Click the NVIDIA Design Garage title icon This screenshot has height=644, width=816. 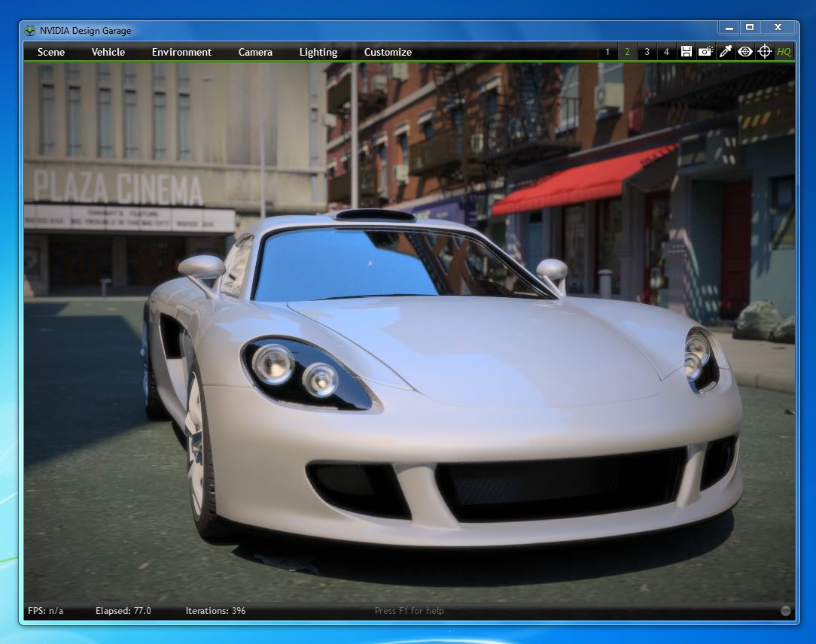click(x=30, y=31)
